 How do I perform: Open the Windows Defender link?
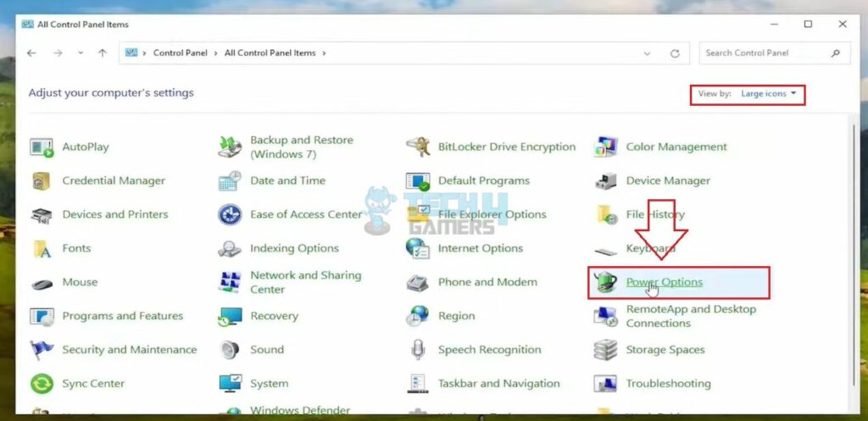[300, 410]
